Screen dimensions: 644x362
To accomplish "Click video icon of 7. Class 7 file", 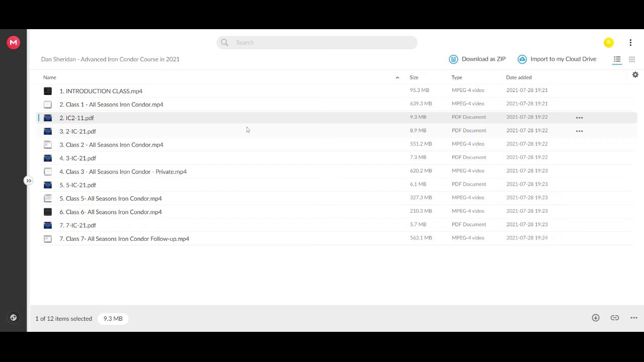I will click(x=48, y=239).
